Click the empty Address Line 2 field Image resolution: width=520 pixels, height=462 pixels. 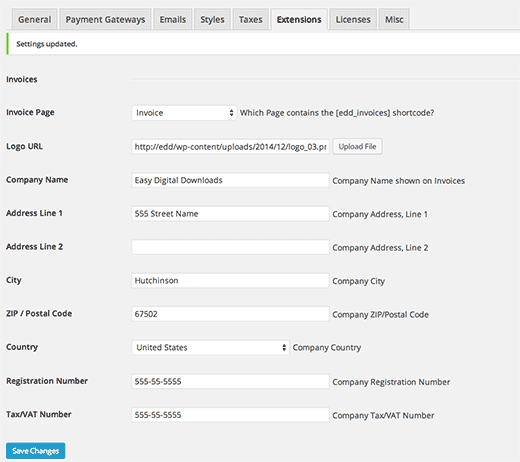[230, 247]
